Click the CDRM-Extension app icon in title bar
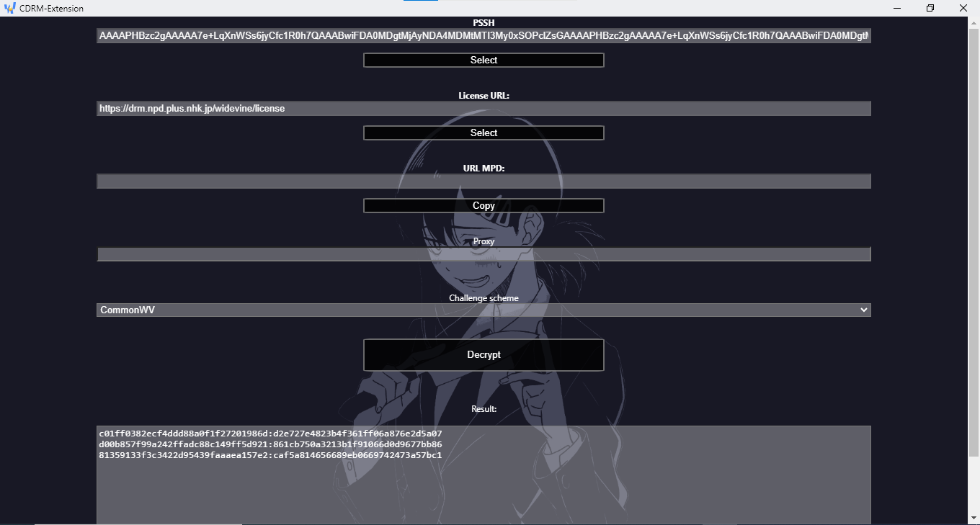 coord(9,9)
